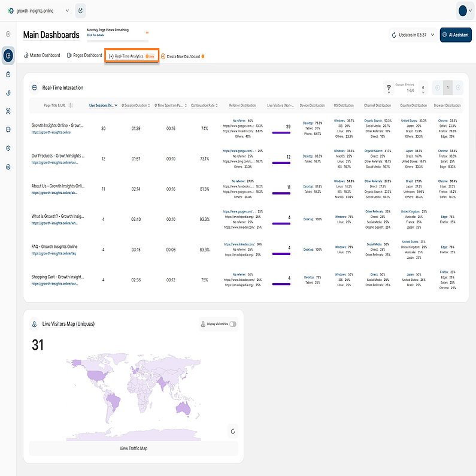The height and width of the screenshot is (476, 476).
Task: Click the View Traffic Map button
Action: coord(133,448)
